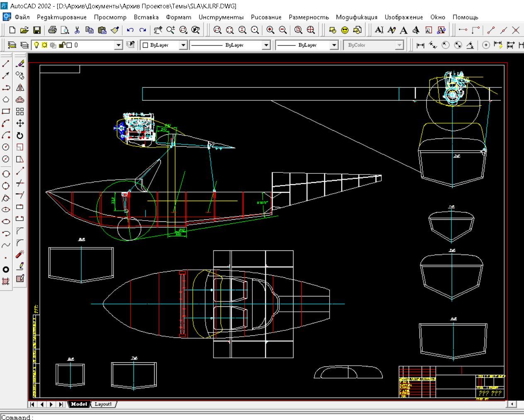Open the Layers manager icon

coord(12,45)
